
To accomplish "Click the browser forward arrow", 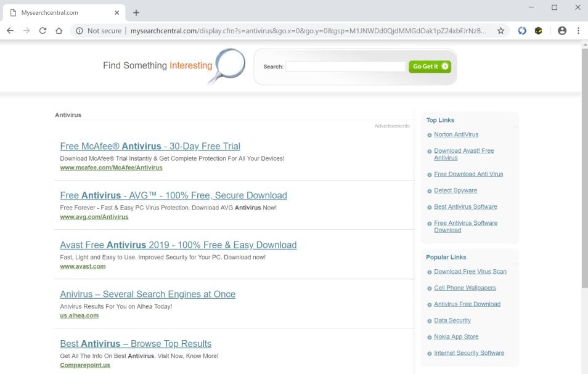I will (27, 31).
